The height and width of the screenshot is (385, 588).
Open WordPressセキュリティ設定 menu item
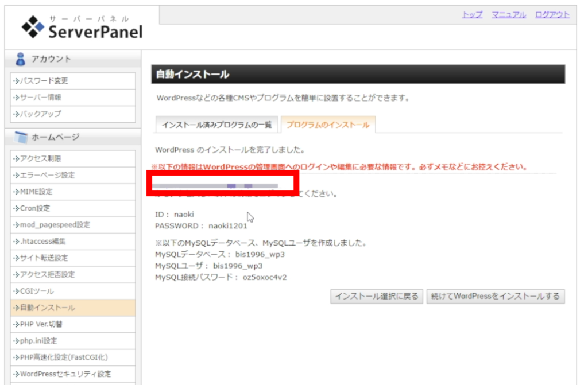[73, 374]
